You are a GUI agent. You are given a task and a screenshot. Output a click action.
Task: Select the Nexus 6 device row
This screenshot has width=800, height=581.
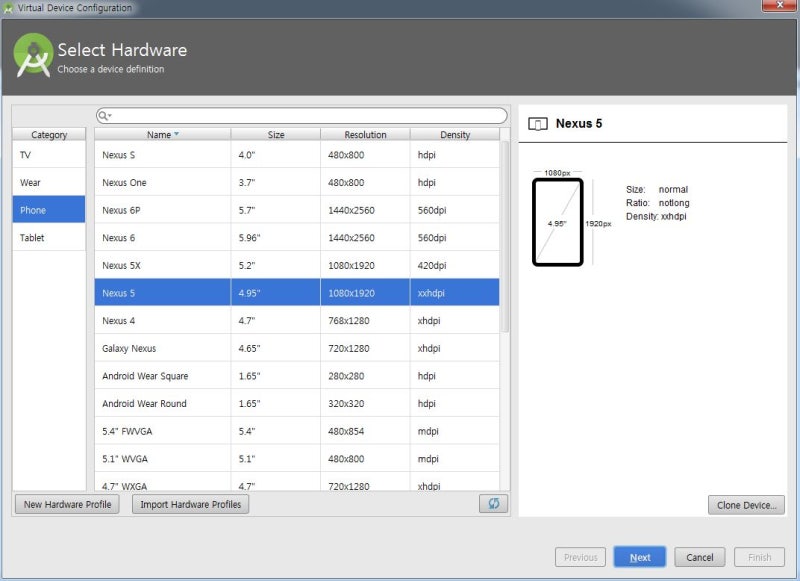(x=297, y=237)
